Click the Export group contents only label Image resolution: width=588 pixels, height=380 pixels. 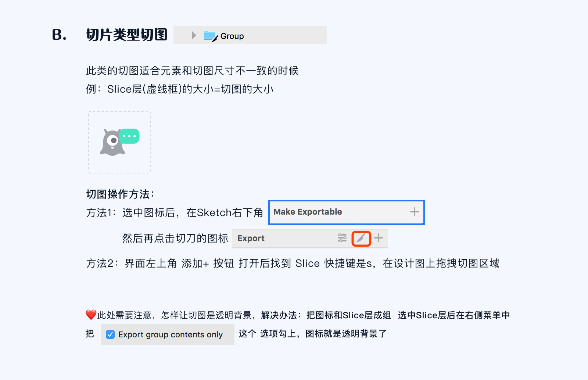171,334
